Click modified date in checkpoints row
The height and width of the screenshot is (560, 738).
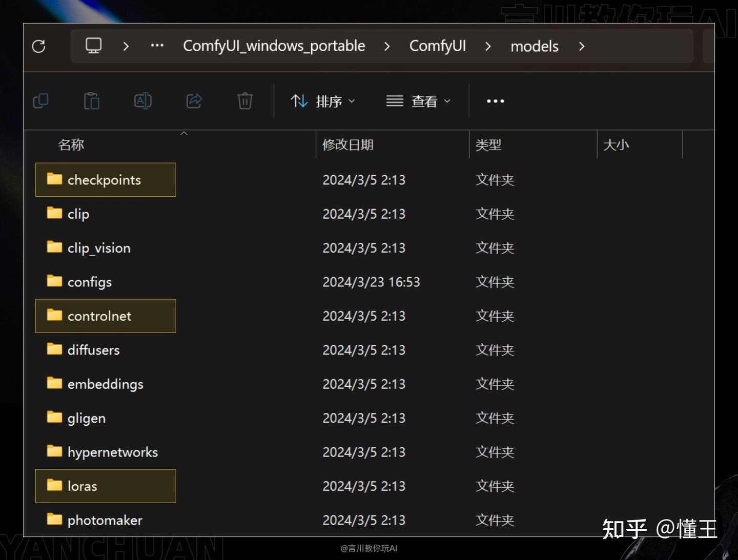tap(364, 180)
